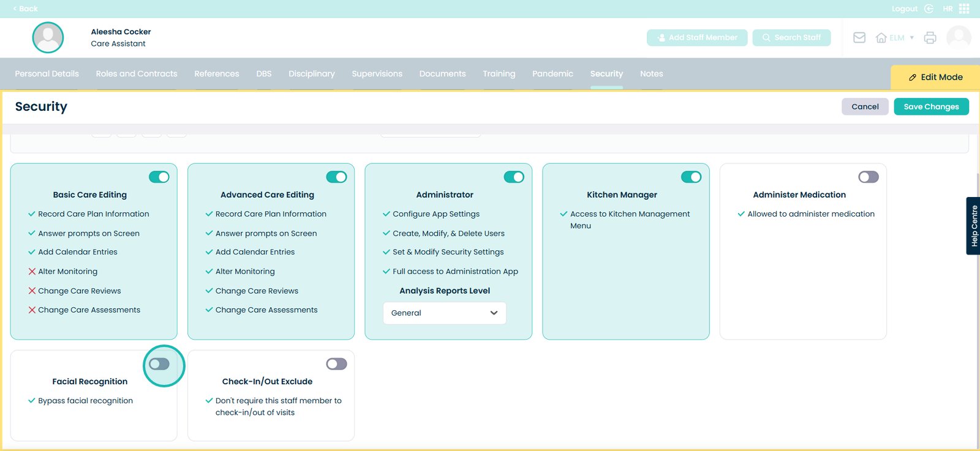The image size is (980, 451).
Task: Open the Training tab
Action: pyautogui.click(x=499, y=74)
